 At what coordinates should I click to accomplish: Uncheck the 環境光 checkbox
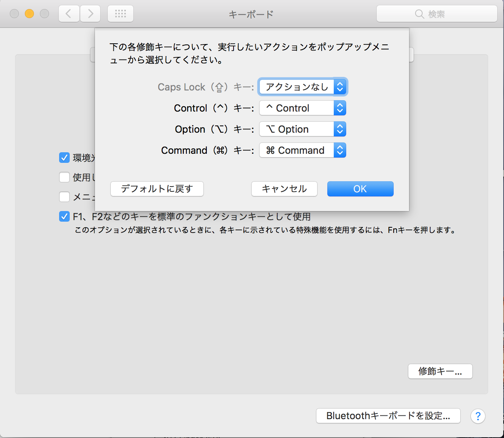[64, 158]
